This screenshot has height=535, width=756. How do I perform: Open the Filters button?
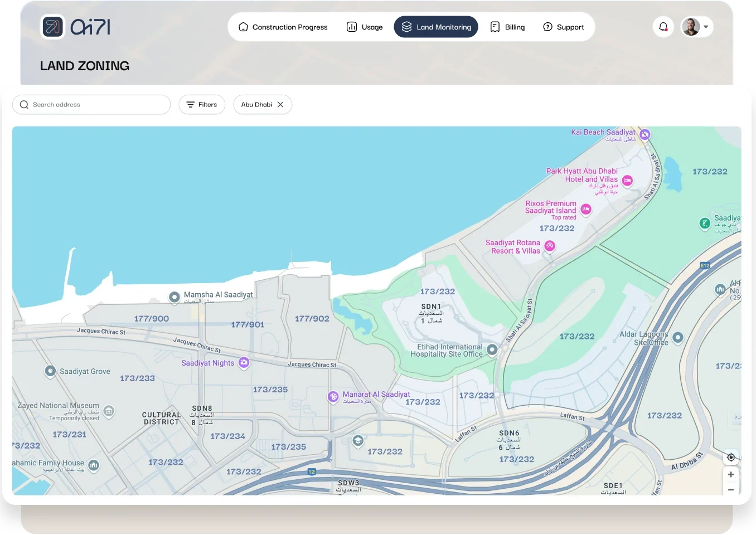pos(202,105)
